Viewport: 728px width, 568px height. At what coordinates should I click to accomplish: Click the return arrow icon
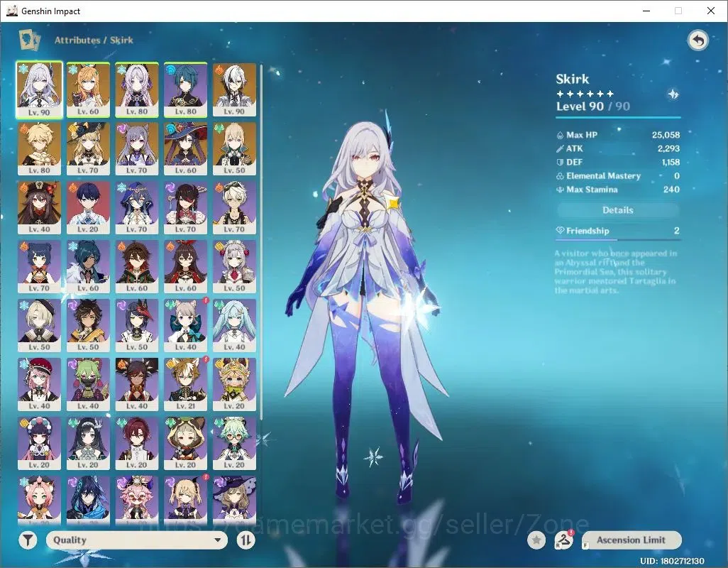pos(697,40)
